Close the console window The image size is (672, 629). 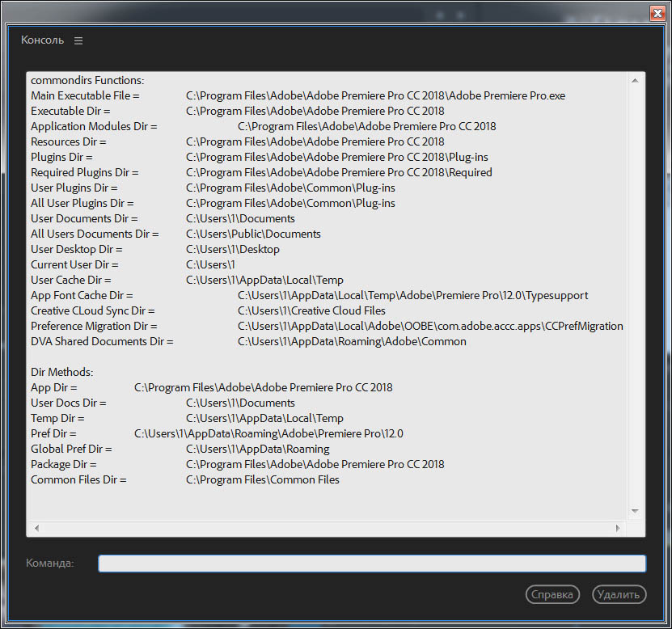click(x=657, y=13)
